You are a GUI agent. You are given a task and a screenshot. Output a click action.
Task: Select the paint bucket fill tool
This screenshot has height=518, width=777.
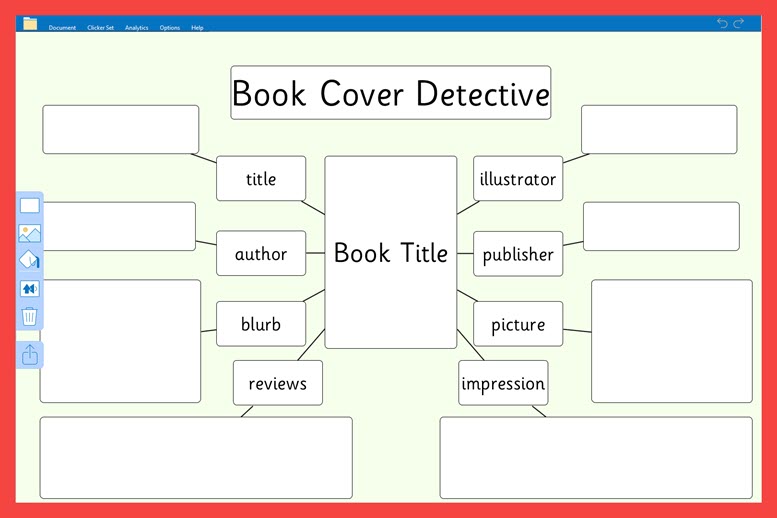point(30,261)
